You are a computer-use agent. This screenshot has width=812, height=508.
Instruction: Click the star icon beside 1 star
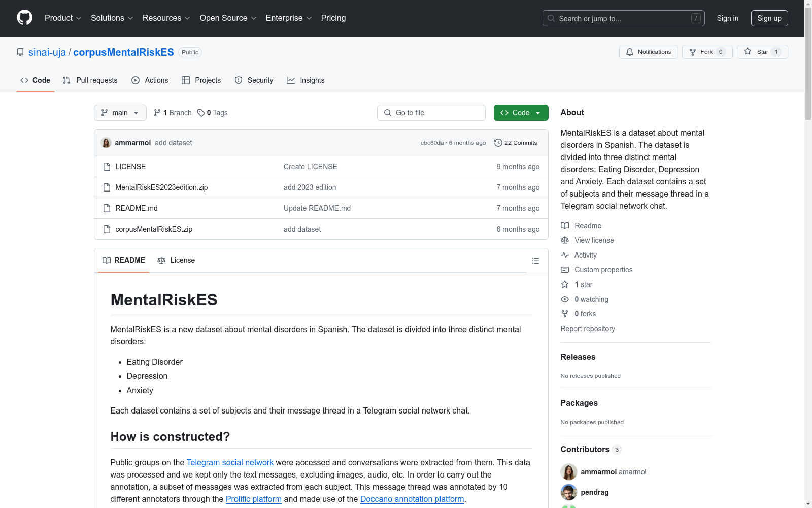click(x=565, y=284)
